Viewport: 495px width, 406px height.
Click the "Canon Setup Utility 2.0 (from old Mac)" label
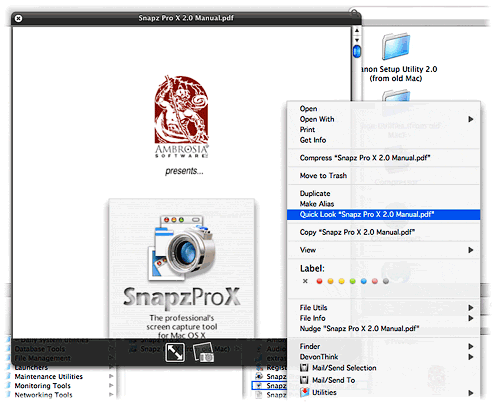[399, 74]
